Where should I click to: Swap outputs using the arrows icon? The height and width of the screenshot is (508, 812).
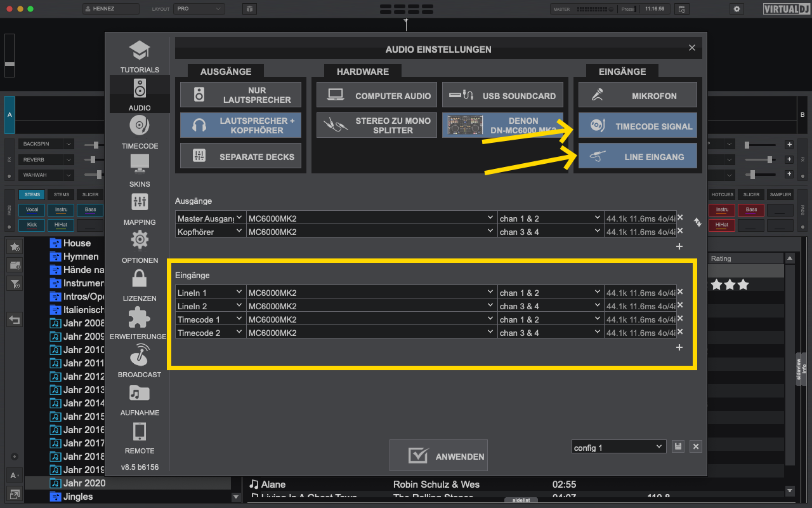tap(697, 222)
